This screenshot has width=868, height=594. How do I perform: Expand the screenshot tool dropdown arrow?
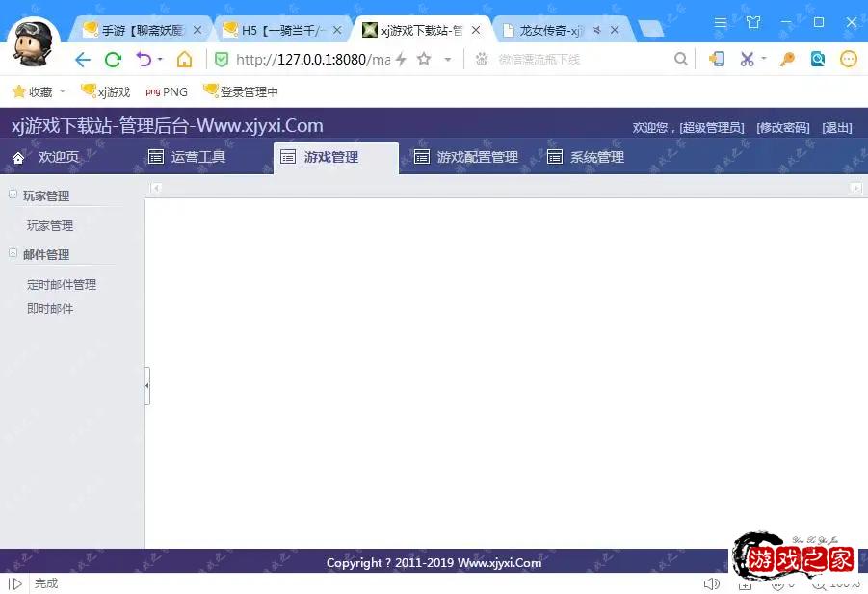(764, 59)
